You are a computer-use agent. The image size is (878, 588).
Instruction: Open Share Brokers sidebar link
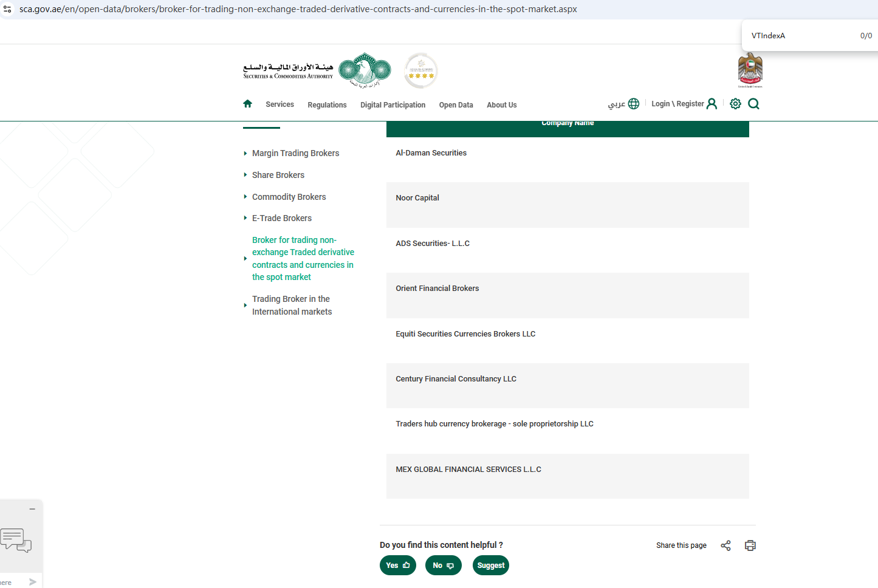[x=278, y=175]
